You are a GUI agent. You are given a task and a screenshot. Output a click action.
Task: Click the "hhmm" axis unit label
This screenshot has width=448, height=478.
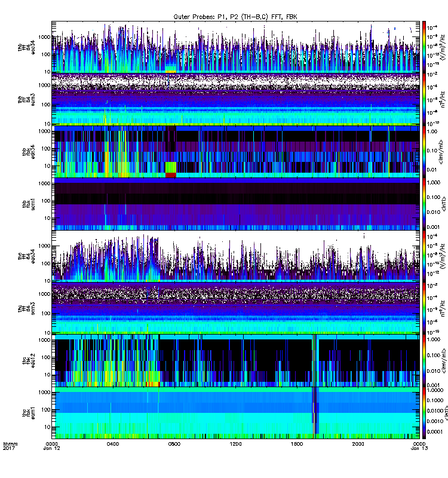(10, 444)
